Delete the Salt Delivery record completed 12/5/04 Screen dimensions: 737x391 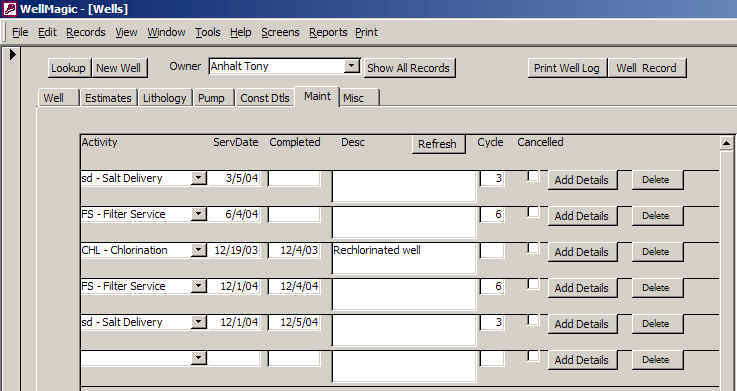(x=657, y=324)
